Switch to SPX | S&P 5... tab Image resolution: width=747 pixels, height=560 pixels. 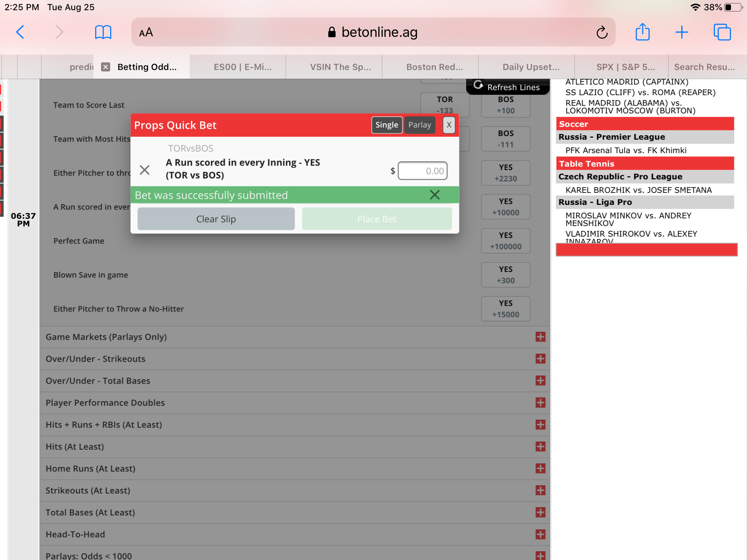(622, 67)
